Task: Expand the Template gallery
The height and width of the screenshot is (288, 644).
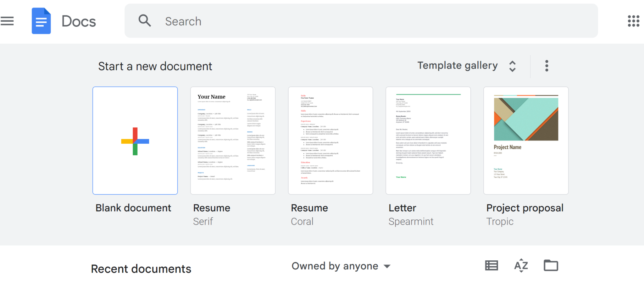Action: coord(457,66)
